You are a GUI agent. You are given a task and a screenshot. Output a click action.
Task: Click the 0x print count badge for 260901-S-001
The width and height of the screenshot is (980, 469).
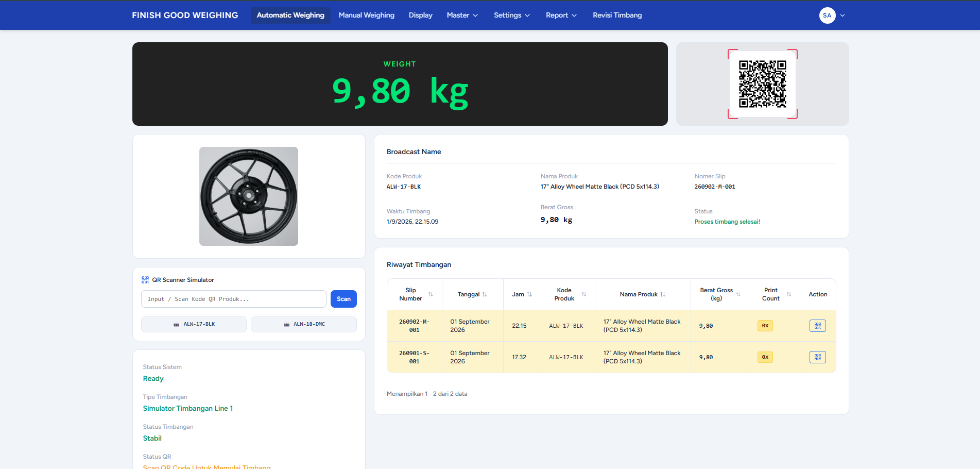coord(765,357)
